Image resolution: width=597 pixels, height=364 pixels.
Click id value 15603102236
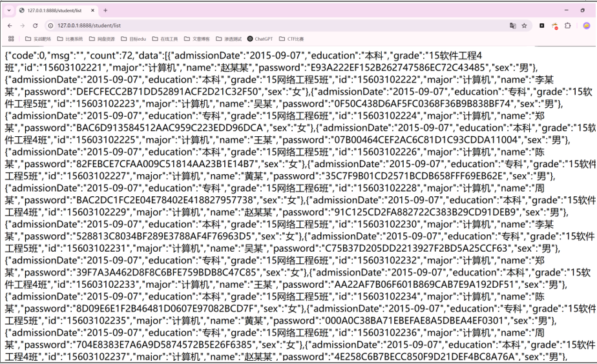(387, 333)
